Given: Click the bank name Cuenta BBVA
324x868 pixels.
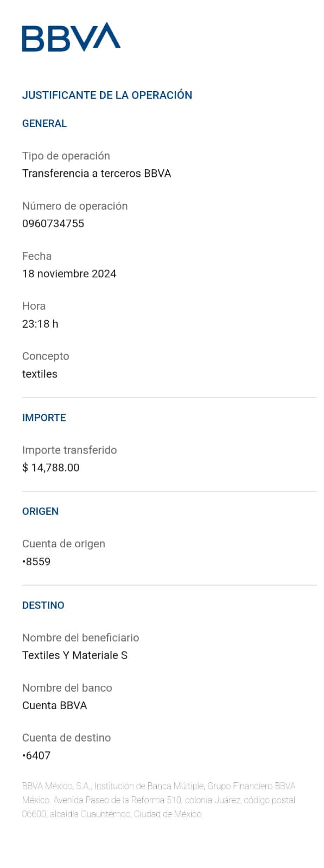Looking at the screenshot, I should (54, 705).
